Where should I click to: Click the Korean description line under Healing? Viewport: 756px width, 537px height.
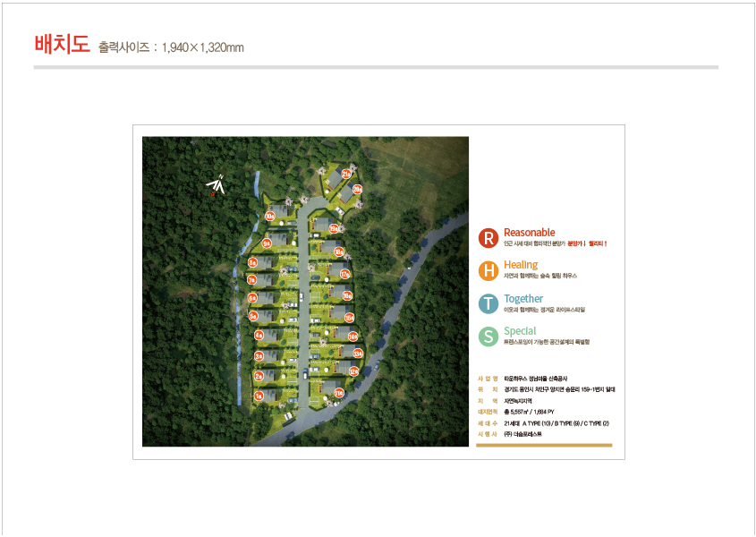pyautogui.click(x=540, y=276)
